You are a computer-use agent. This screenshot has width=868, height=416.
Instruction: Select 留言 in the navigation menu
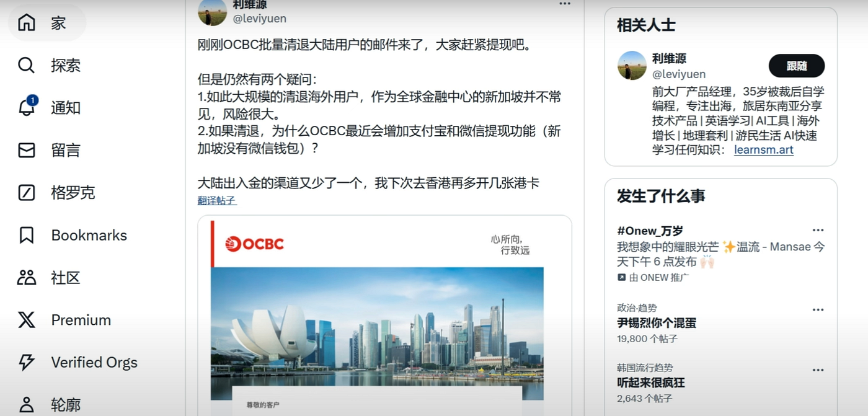pos(66,150)
